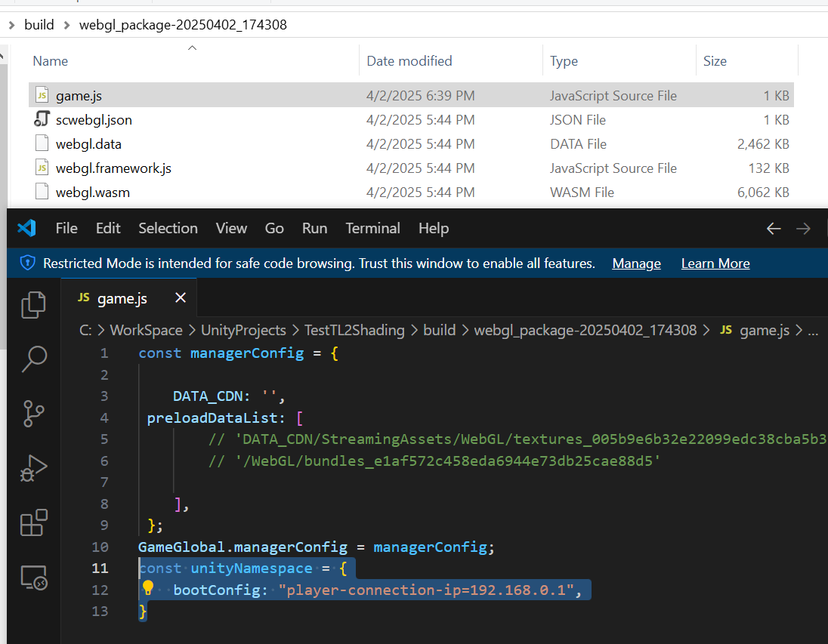Click the navigate back arrow
The height and width of the screenshot is (644, 828).
[773, 228]
